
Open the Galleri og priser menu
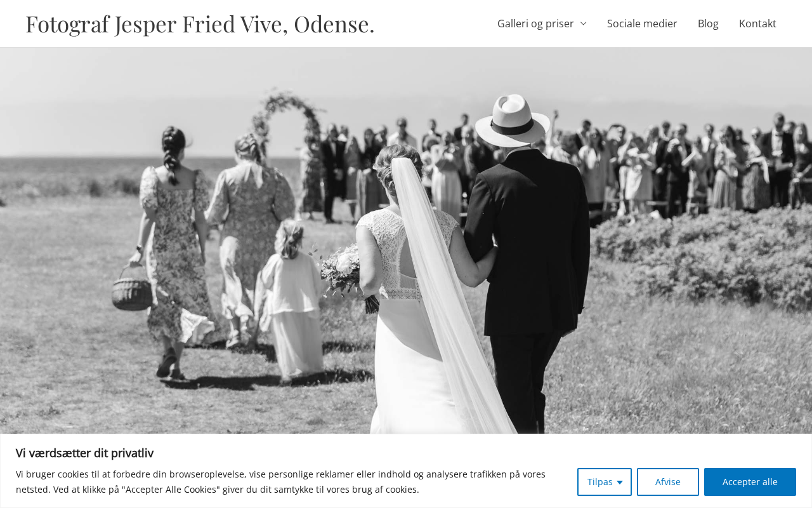[542, 23]
